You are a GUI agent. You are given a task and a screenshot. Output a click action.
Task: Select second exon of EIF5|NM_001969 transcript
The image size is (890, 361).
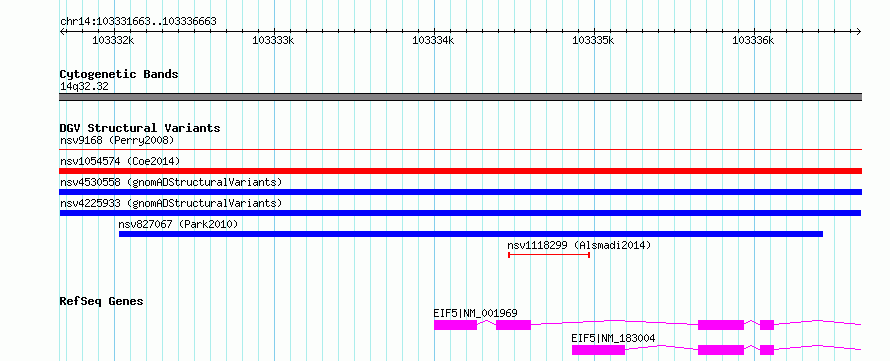tap(514, 325)
